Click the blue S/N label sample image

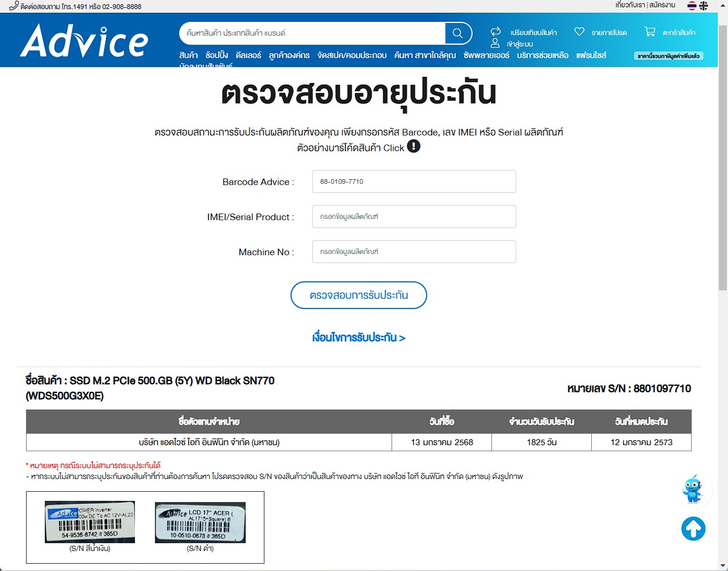(90, 522)
